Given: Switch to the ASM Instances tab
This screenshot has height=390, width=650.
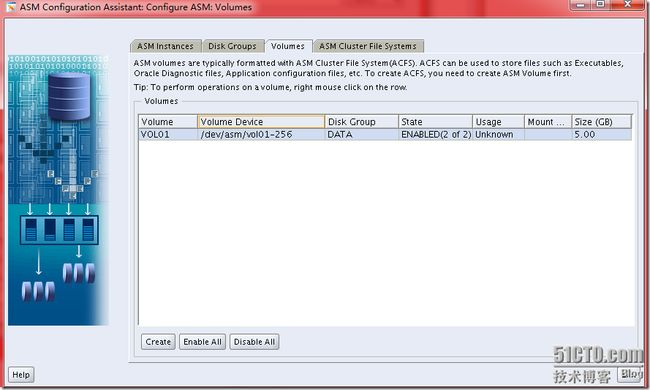Looking at the screenshot, I should [x=165, y=46].
